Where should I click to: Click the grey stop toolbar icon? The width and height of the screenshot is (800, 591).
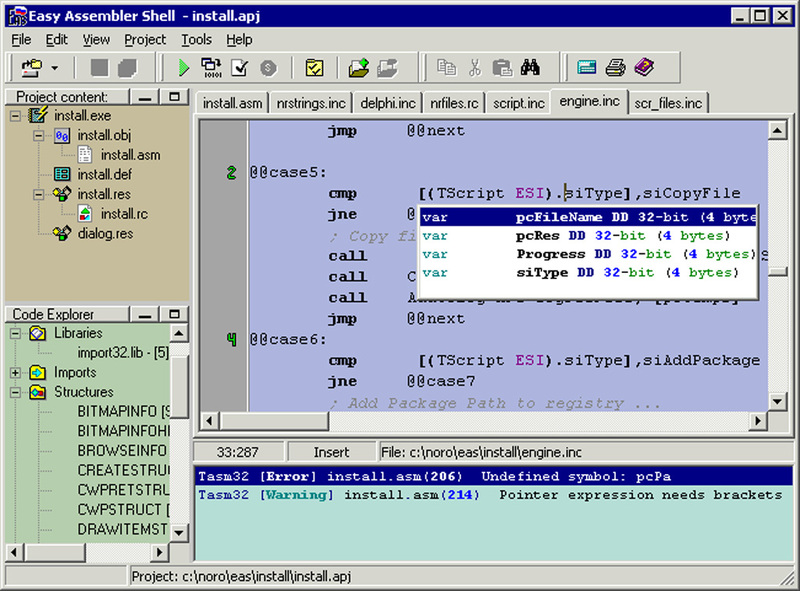point(268,67)
